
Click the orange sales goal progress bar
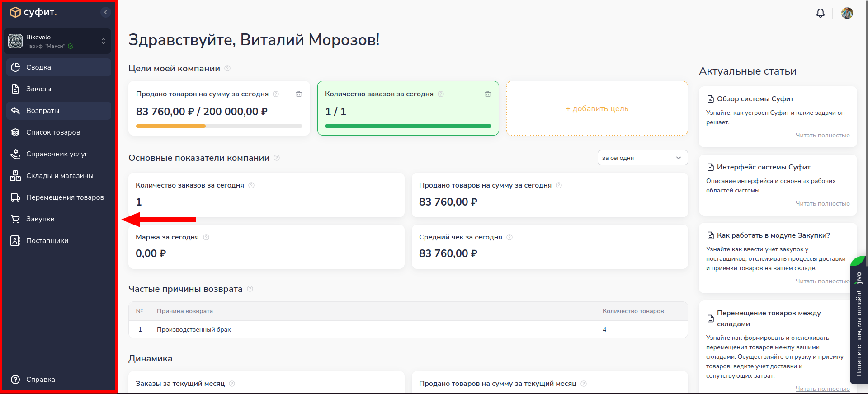click(x=219, y=126)
